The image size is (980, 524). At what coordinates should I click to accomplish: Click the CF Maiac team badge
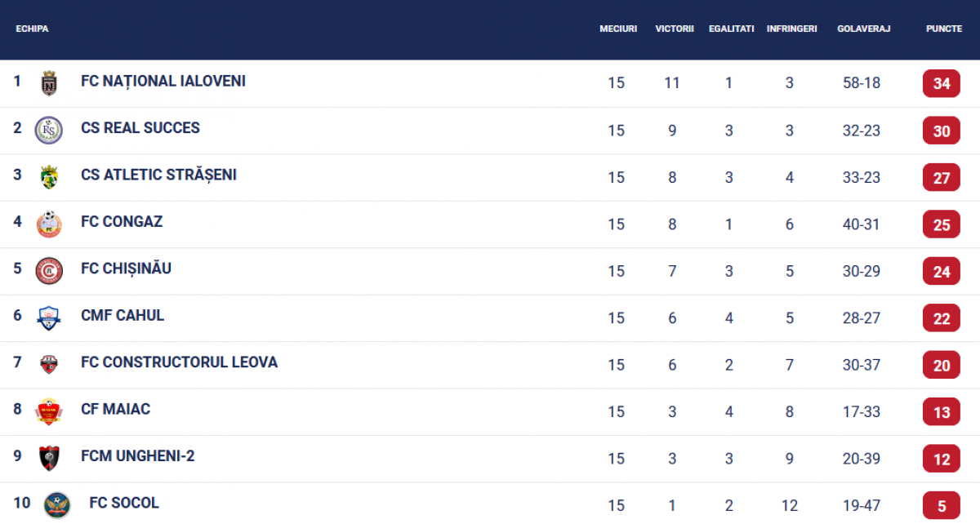[x=49, y=411]
